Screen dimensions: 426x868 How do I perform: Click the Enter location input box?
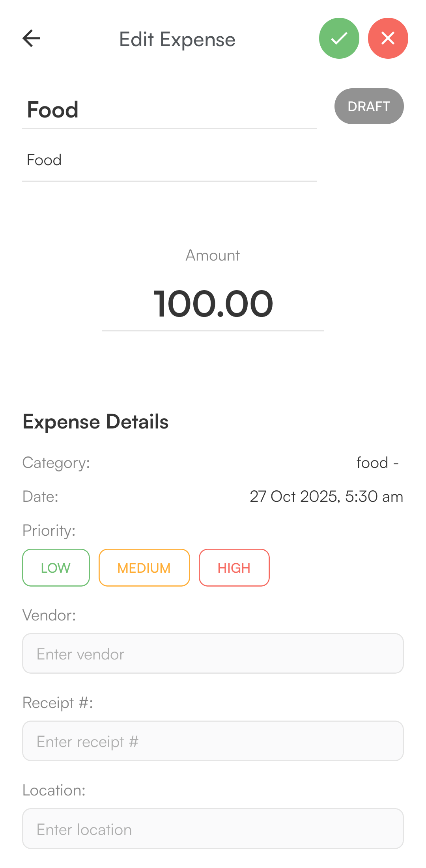[x=213, y=829]
